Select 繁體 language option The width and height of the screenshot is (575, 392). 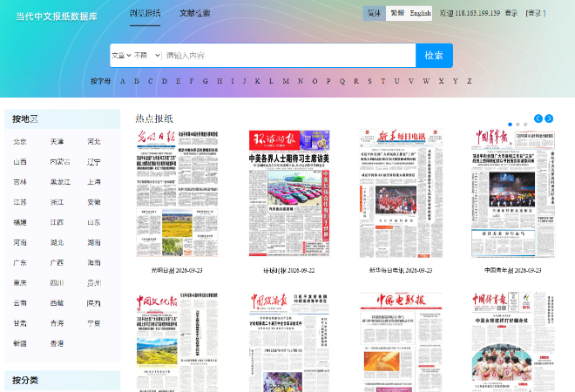click(x=397, y=13)
